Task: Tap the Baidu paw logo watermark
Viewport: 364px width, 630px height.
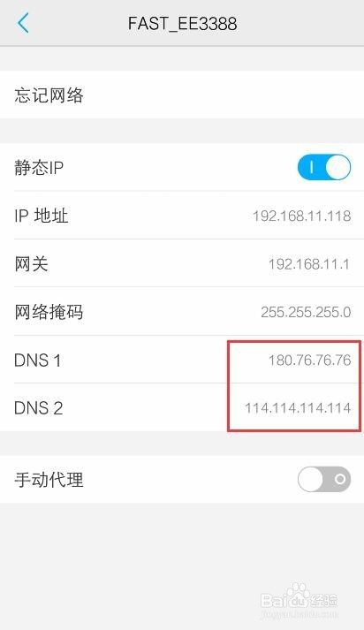Action: coord(298,596)
